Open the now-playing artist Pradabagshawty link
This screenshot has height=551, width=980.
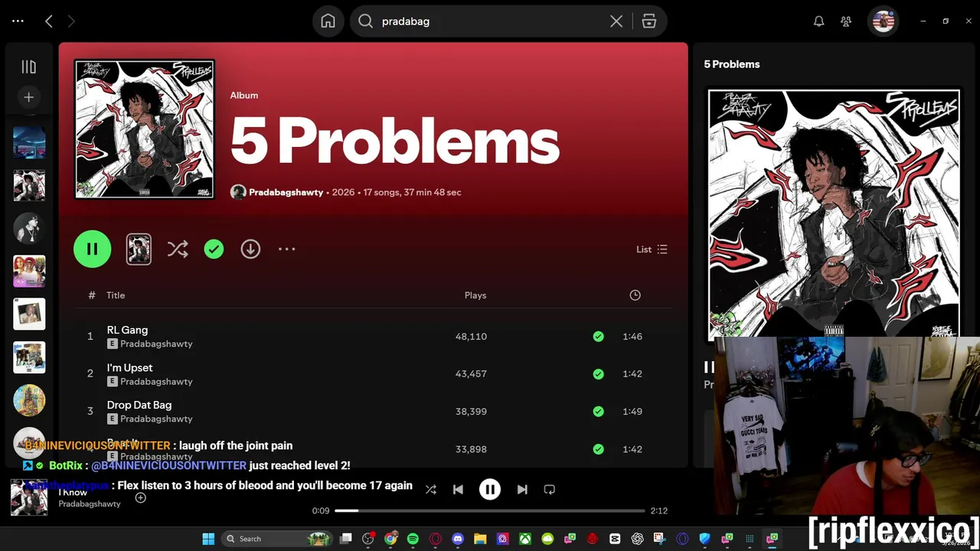90,504
